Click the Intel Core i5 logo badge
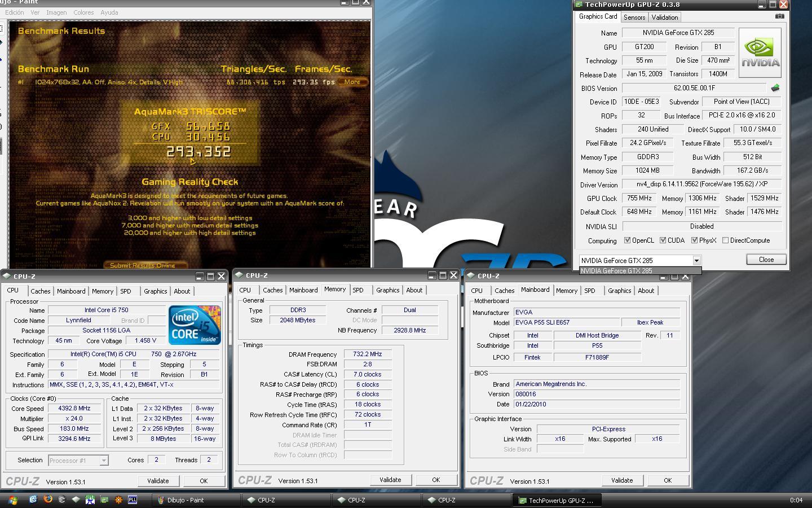The image size is (812, 508). (195, 325)
